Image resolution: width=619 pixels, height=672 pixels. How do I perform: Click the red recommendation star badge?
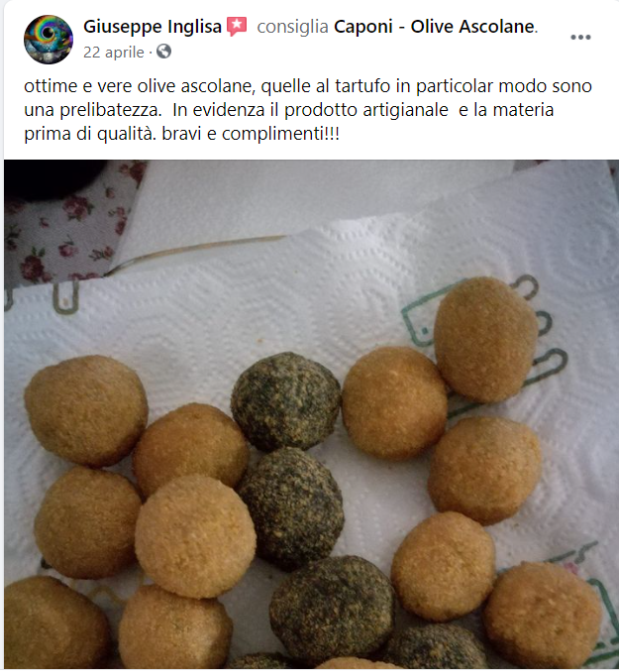click(x=237, y=27)
